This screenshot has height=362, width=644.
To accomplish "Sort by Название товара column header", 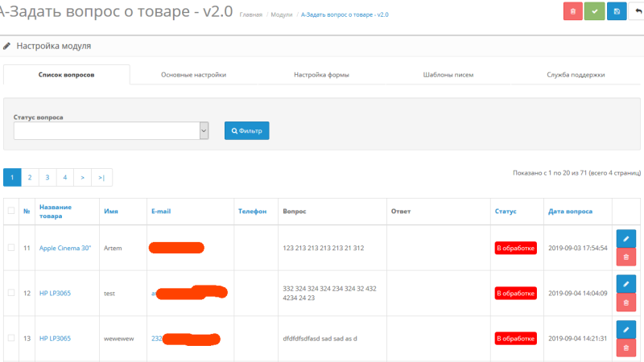I will point(56,212).
